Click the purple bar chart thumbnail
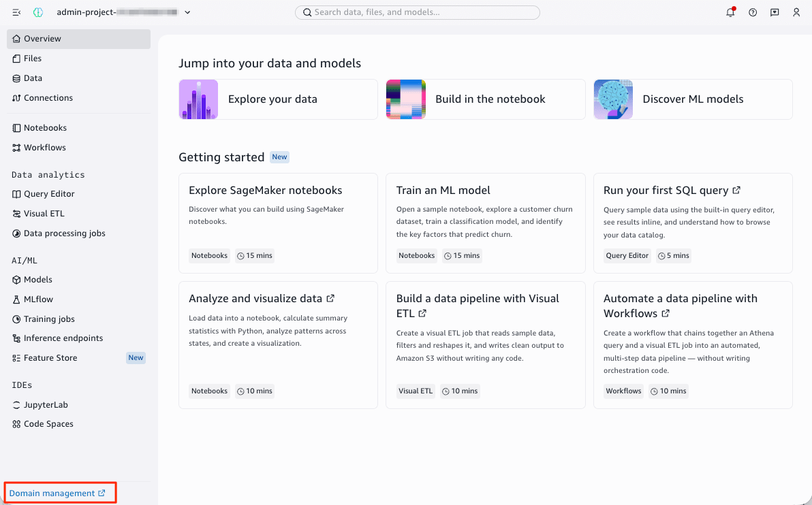 click(x=198, y=99)
